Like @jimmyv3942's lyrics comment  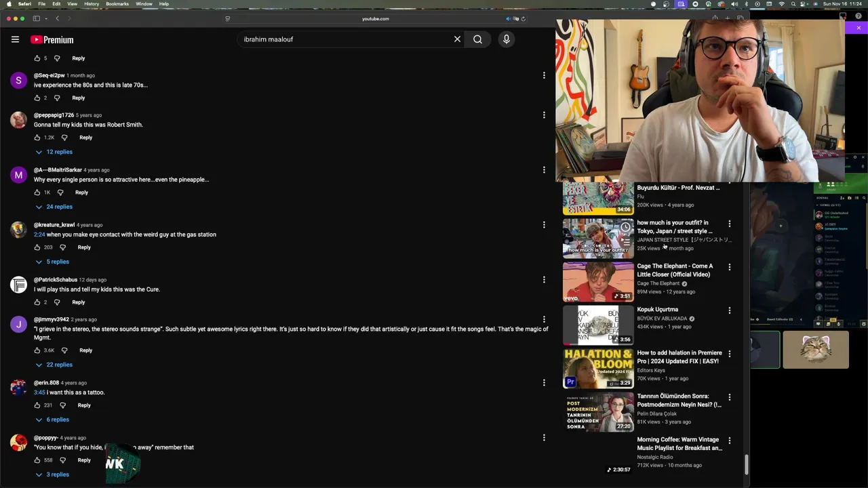pyautogui.click(x=37, y=350)
